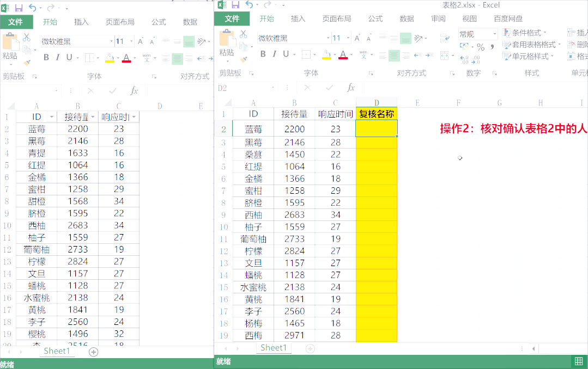This screenshot has width=588, height=369.
Task: Open 接待量 filter dropdown in left window
Action: 93,117
